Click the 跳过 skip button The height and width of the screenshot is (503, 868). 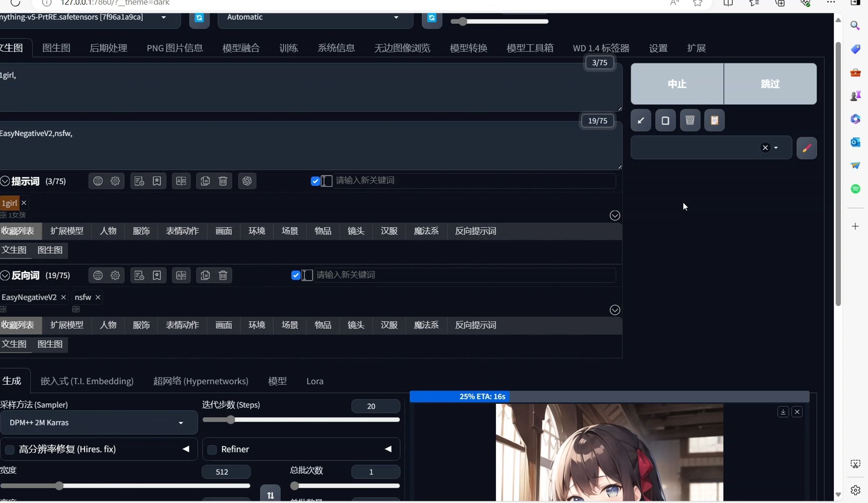[770, 84]
